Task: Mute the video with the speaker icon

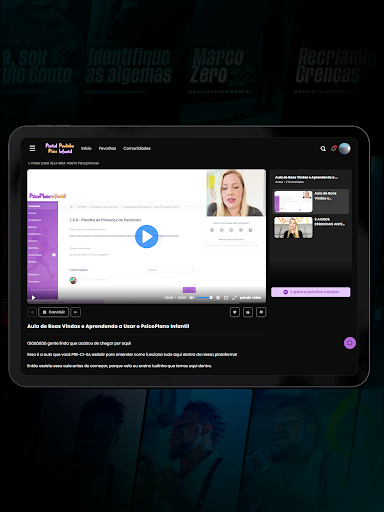Action: [x=191, y=297]
